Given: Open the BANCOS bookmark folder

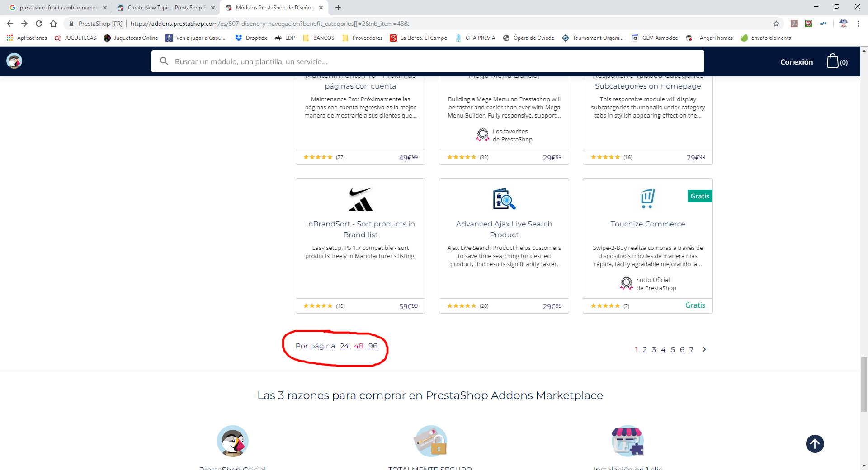Looking at the screenshot, I should point(319,38).
